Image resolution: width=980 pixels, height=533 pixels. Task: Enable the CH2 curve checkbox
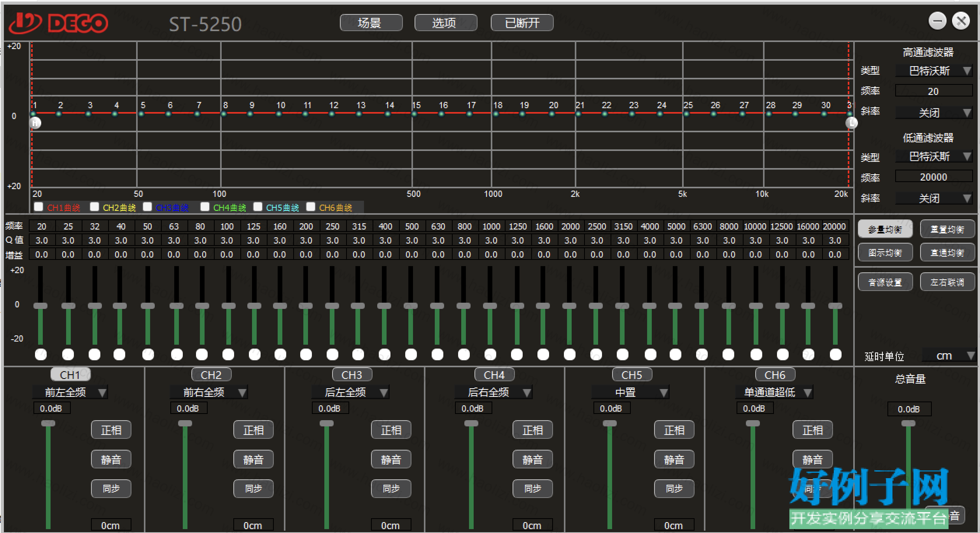[x=94, y=207]
